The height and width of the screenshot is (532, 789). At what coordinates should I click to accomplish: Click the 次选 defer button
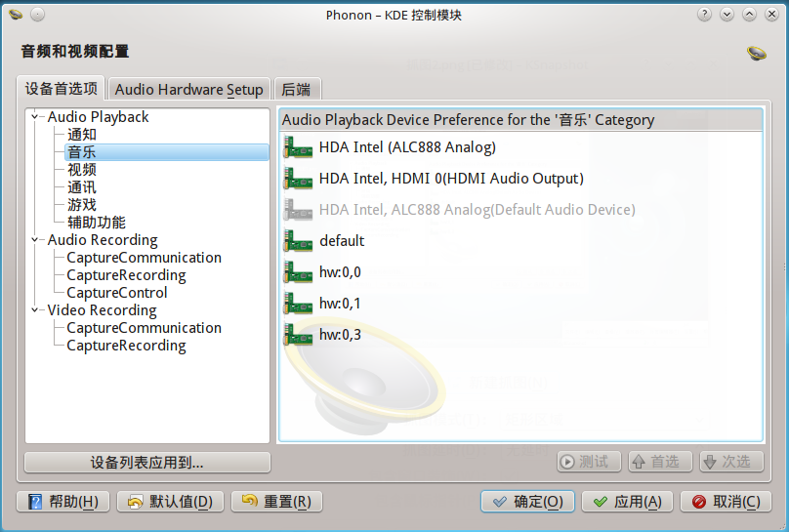point(731,462)
